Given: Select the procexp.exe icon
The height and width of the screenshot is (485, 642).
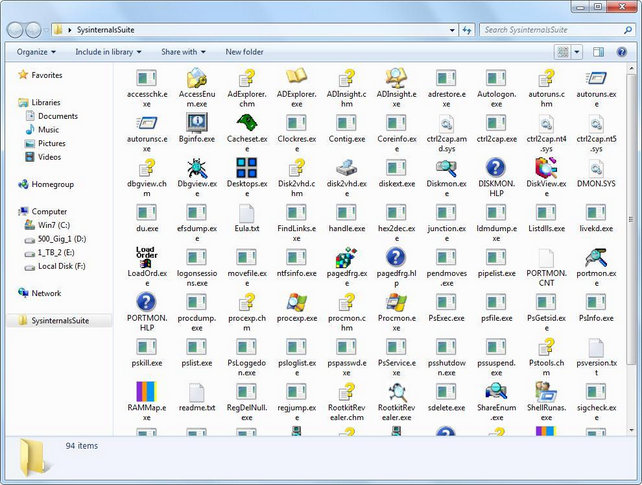Looking at the screenshot, I should coord(297,302).
